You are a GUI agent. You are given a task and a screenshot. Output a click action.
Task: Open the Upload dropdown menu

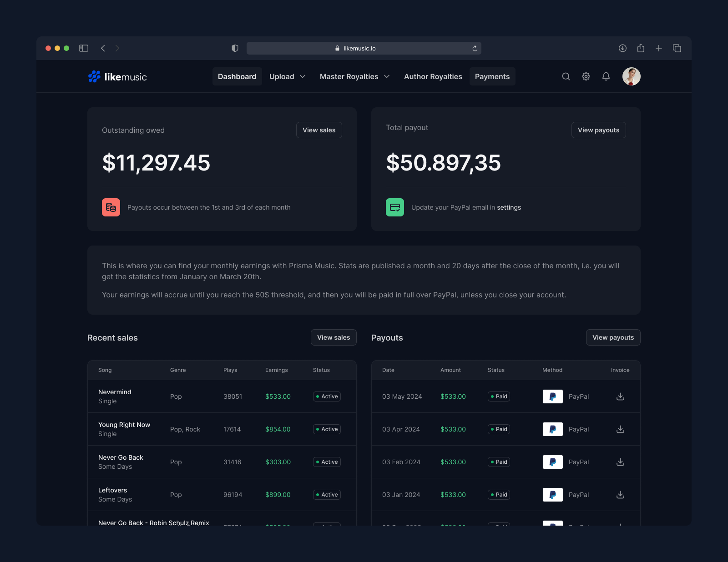(287, 76)
